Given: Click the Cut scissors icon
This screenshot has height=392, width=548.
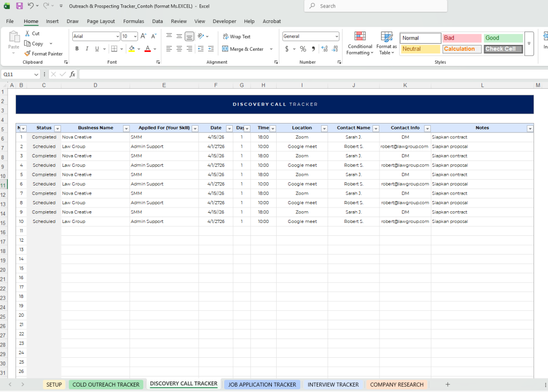Looking at the screenshot, I should coord(27,33).
